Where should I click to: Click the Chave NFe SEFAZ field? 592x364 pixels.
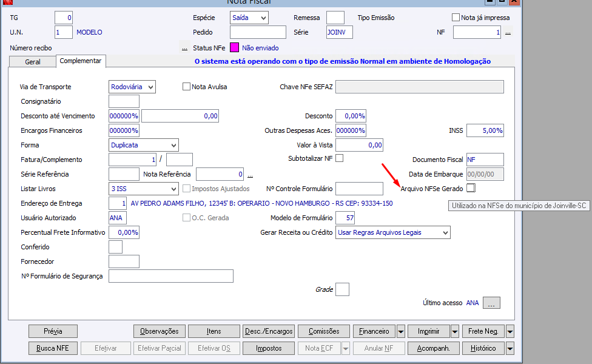[420, 87]
